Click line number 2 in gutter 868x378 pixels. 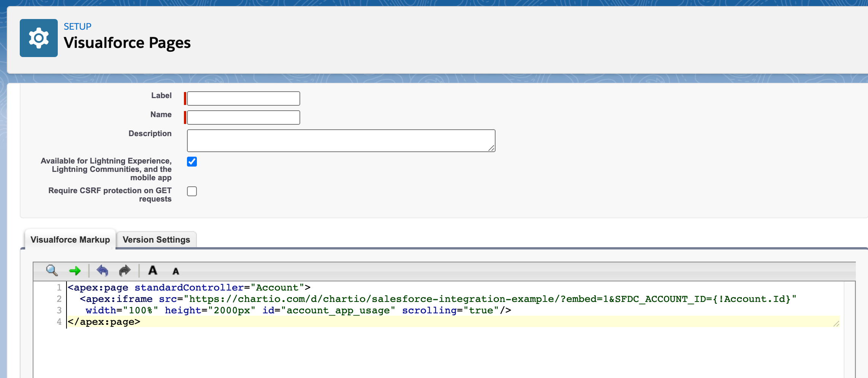click(59, 299)
